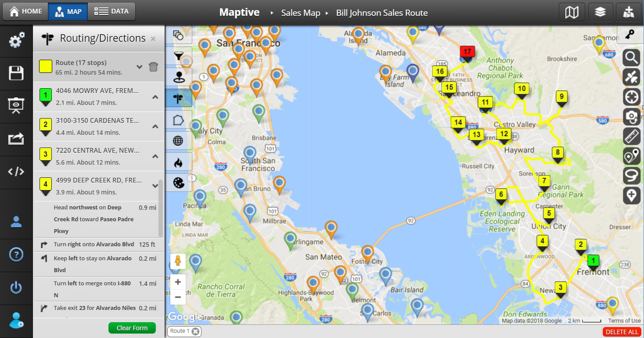The height and width of the screenshot is (338, 644).
Task: Click Bill Johnson Sales Route breadcrumb
Action: click(382, 13)
